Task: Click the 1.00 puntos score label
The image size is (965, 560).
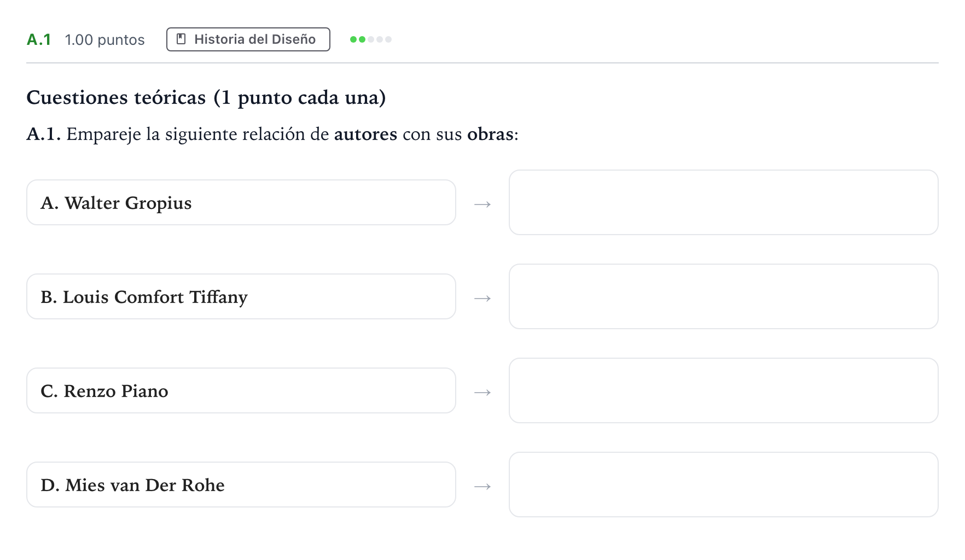Action: (x=104, y=40)
